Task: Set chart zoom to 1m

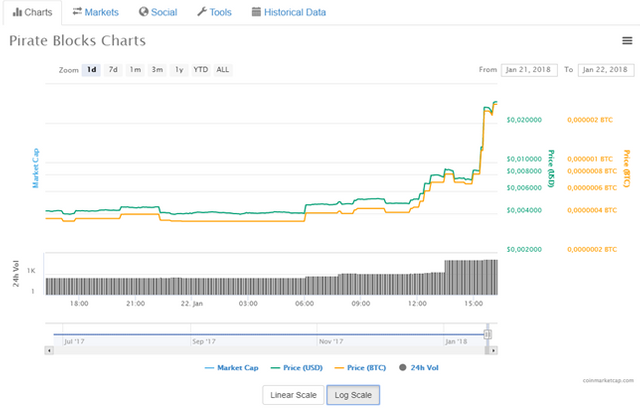Action: point(135,70)
